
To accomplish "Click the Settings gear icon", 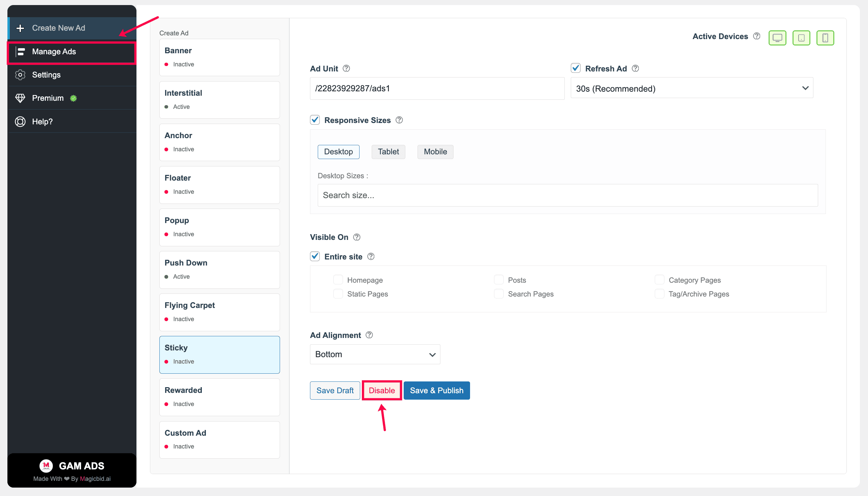I will point(21,74).
